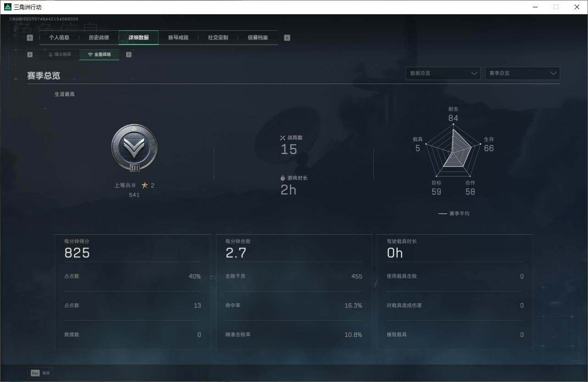Screen dimensions: 588x382
Task: Open the 社交定制 tab
Action: pos(218,38)
